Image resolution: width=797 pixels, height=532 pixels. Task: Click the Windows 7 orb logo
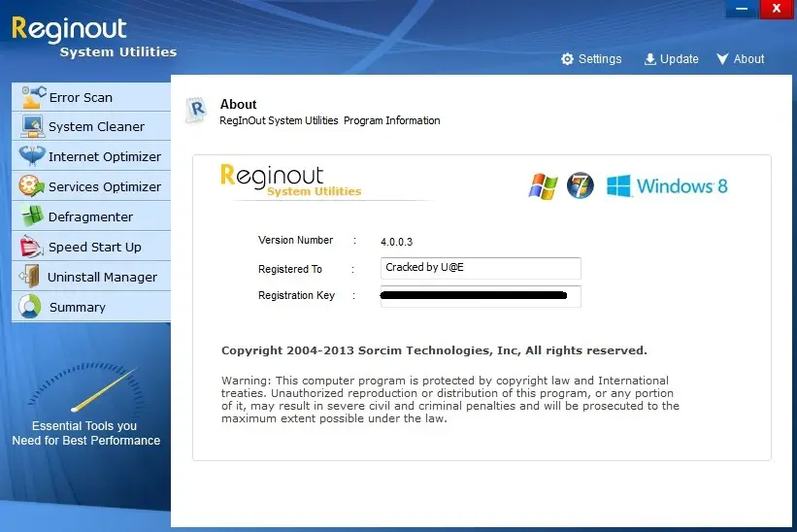[580, 185]
